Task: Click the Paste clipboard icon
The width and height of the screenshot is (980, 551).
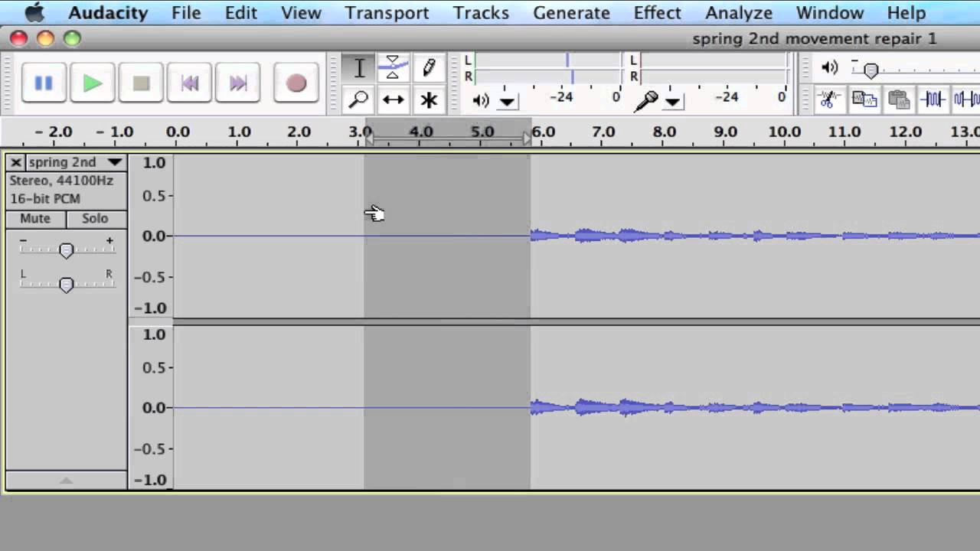Action: click(x=898, y=99)
